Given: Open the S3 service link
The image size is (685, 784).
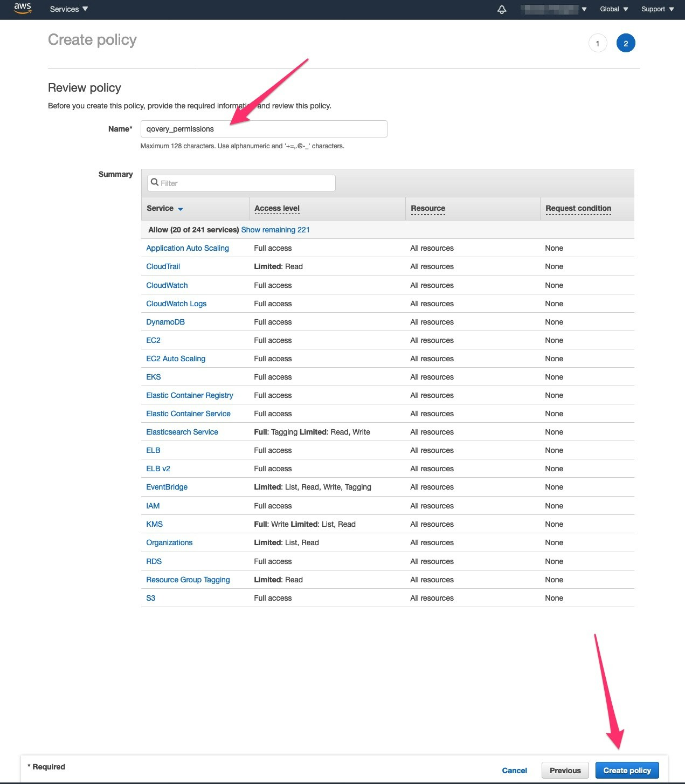Looking at the screenshot, I should point(150,597).
